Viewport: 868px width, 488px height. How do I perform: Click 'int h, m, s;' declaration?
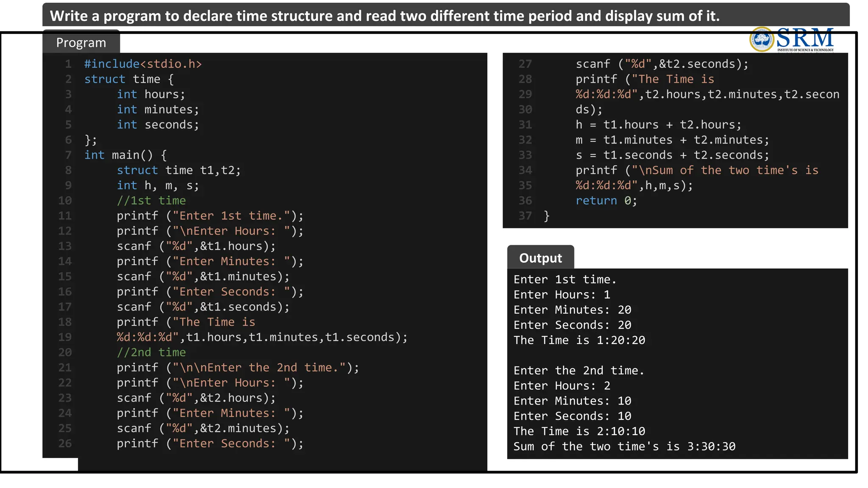point(158,186)
